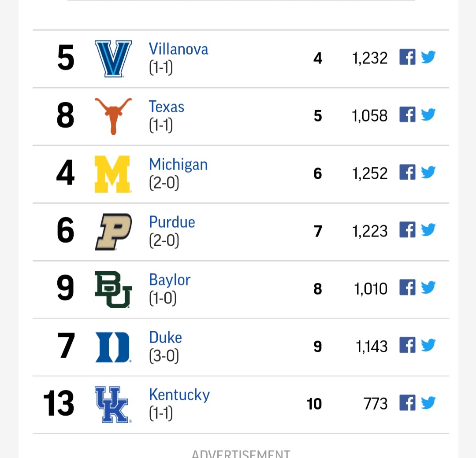Share Purdue ranking on Facebook
The image size is (476, 458).
coord(407,230)
